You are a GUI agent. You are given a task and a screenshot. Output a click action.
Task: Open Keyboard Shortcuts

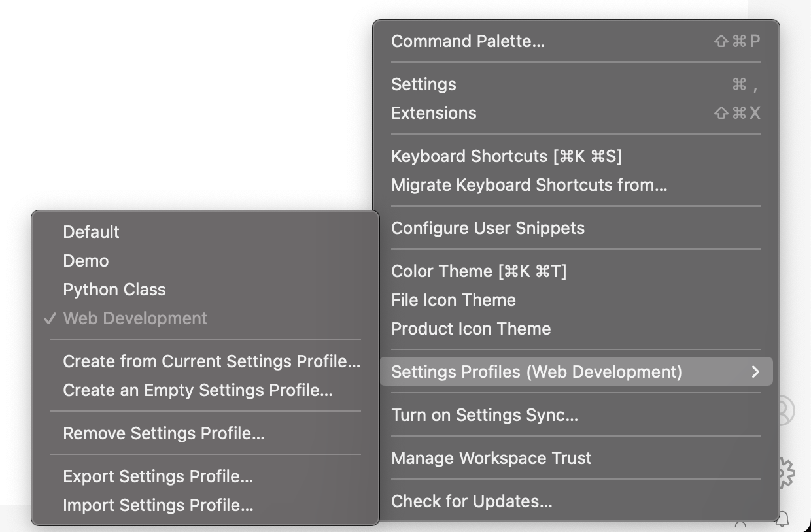tap(506, 156)
